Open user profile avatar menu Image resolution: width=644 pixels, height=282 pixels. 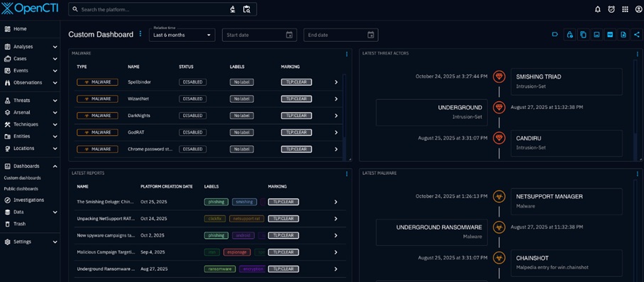pos(638,9)
